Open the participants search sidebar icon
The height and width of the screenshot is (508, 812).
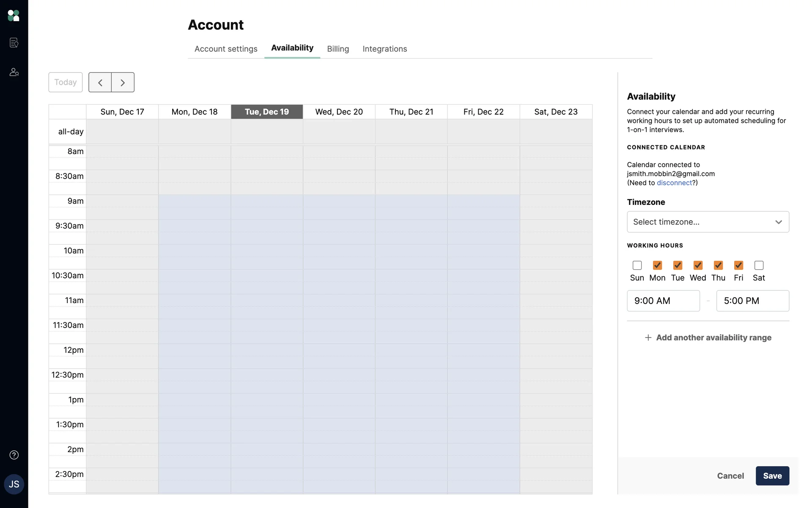(14, 72)
